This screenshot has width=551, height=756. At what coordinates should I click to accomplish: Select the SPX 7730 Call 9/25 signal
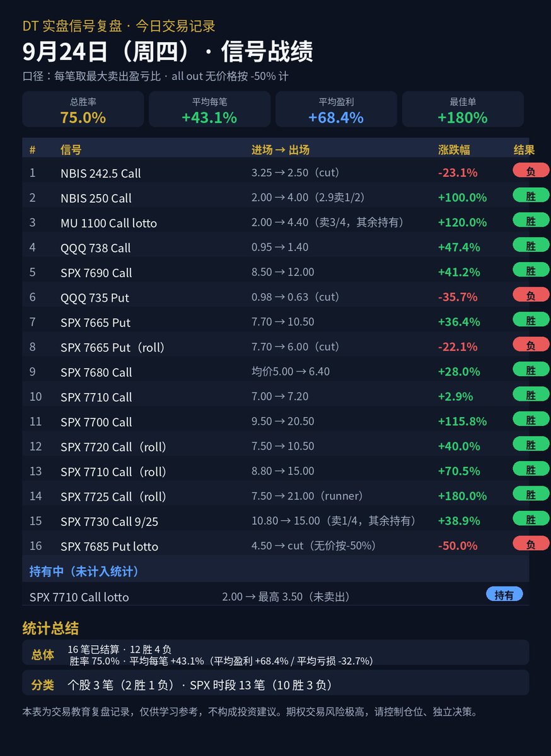point(110,522)
